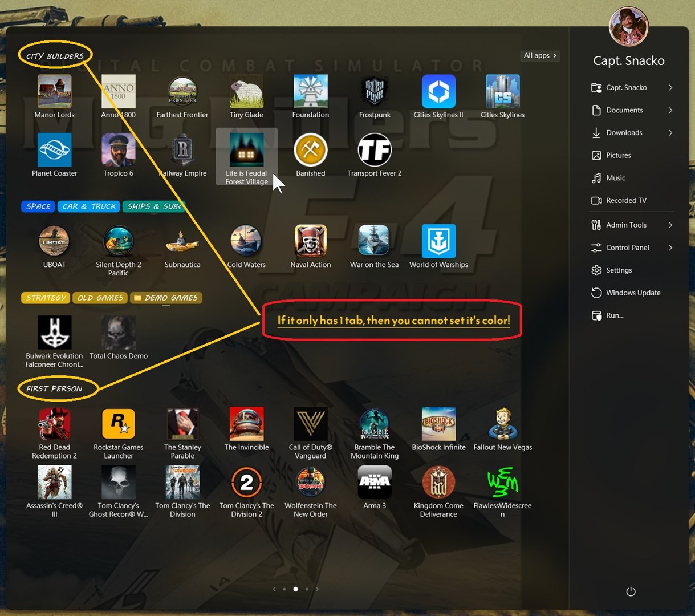Click the Capt. Snacko profile picture
Viewport: 695px width, 616px height.
628,27
